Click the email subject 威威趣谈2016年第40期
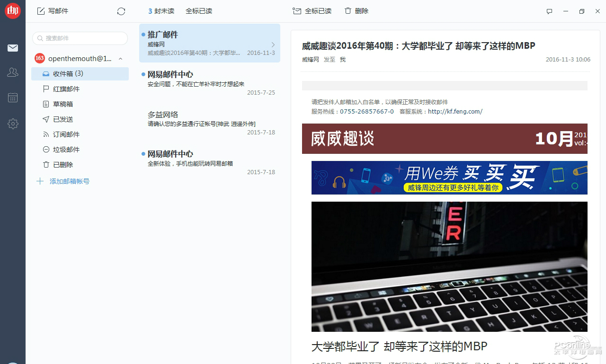Image resolution: width=606 pixels, height=364 pixels. click(419, 46)
